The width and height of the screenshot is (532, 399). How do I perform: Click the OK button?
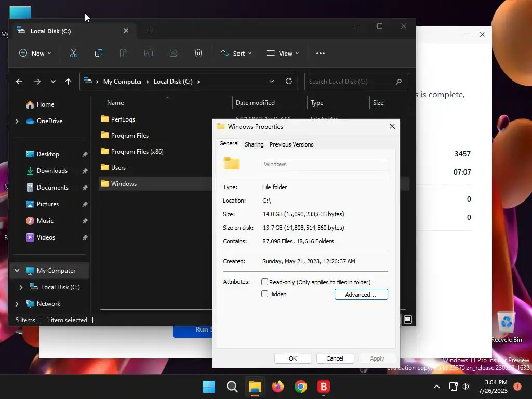tap(293, 358)
